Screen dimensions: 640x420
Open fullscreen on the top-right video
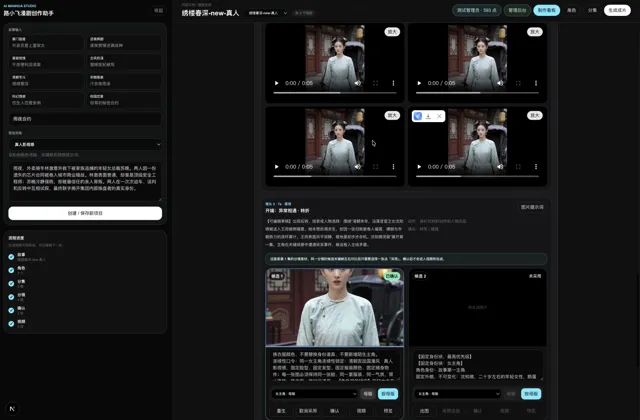click(518, 83)
